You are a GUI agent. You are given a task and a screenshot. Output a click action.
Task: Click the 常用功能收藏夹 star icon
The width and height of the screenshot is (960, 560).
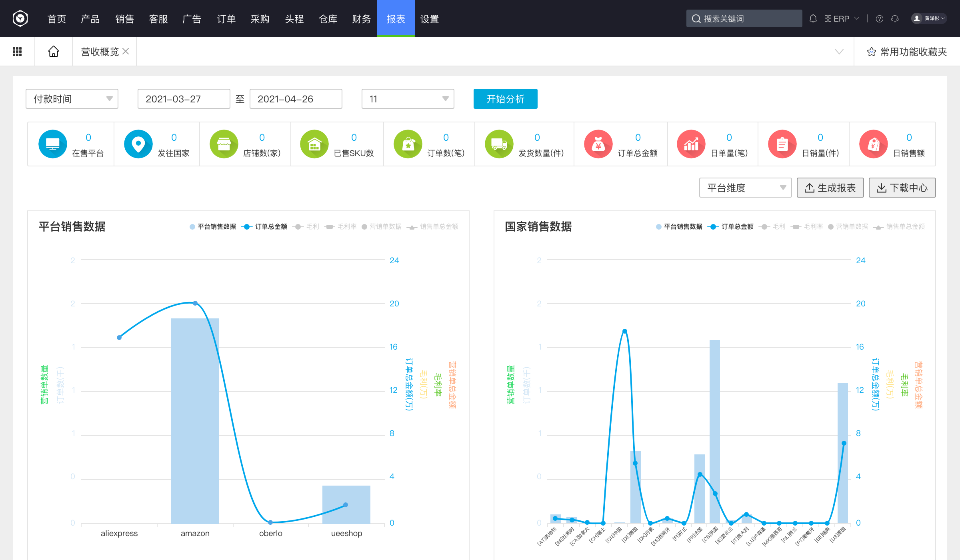[x=871, y=52]
